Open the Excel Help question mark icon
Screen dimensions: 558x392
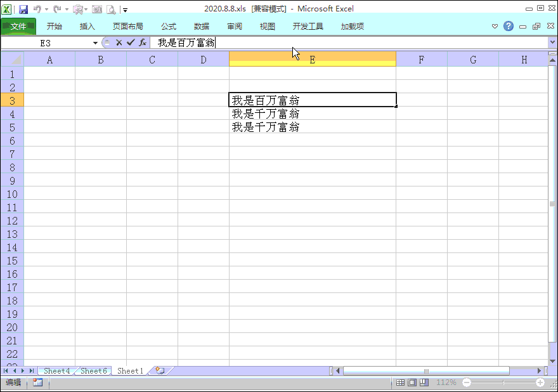(508, 26)
